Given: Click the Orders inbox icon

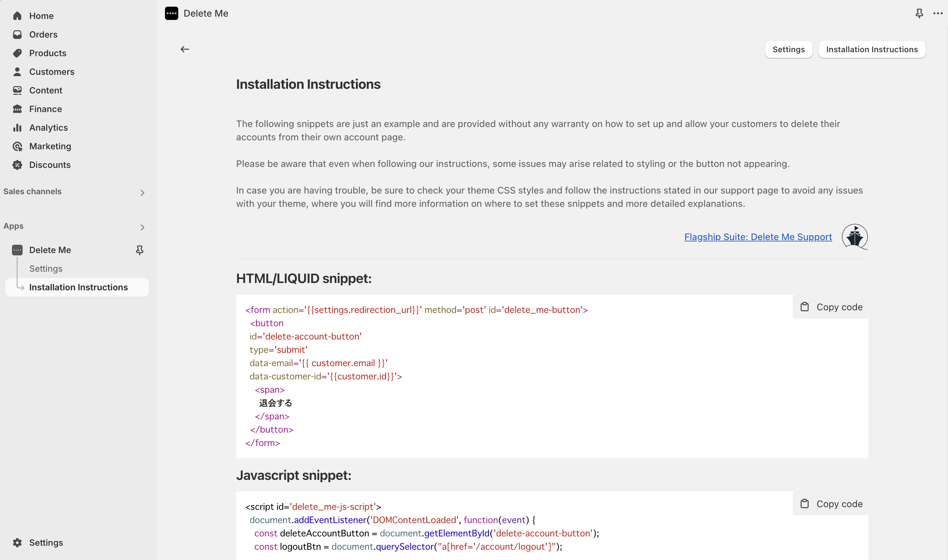Looking at the screenshot, I should [x=17, y=34].
